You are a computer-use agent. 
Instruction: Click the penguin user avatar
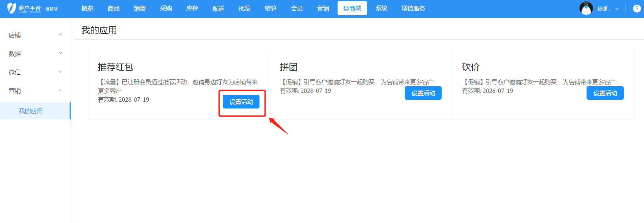pos(586,8)
